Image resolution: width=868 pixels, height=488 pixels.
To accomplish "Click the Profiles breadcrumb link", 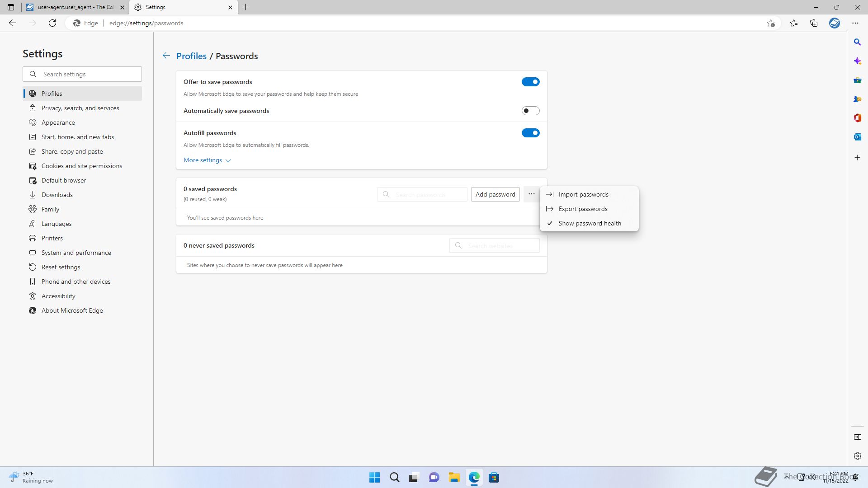I will point(191,56).
